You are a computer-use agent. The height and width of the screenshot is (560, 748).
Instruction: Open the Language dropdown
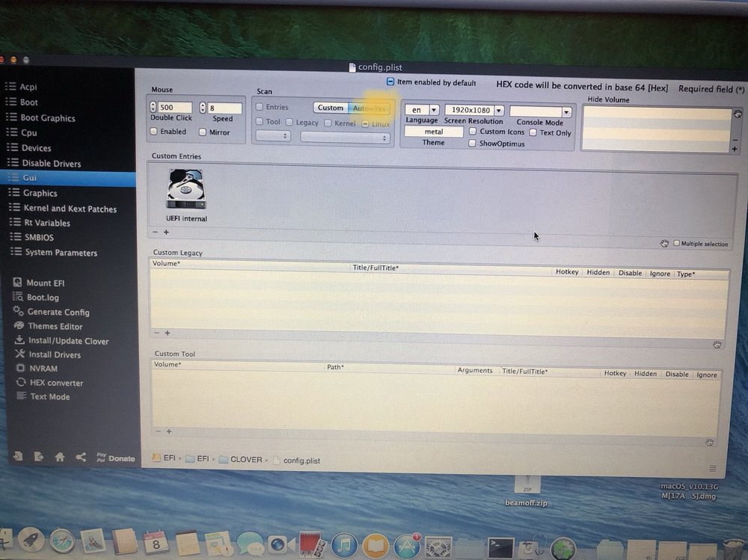pos(422,110)
